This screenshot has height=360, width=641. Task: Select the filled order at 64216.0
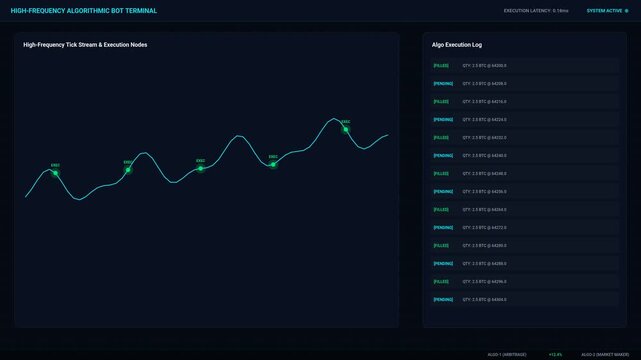click(525, 101)
